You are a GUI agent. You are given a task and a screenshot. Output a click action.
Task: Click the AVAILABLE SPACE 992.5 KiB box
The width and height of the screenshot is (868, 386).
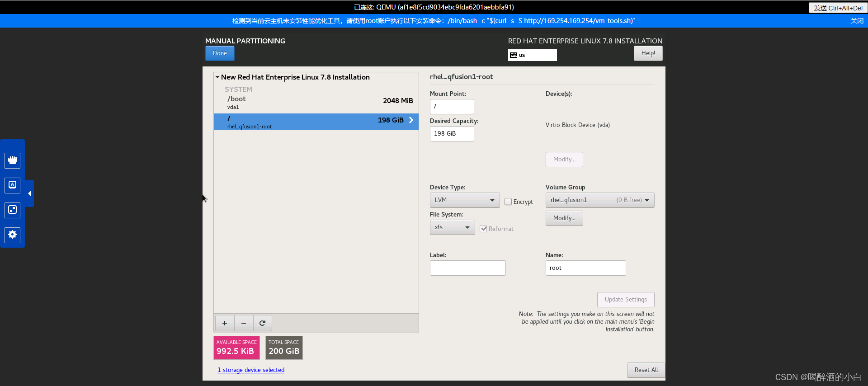236,348
